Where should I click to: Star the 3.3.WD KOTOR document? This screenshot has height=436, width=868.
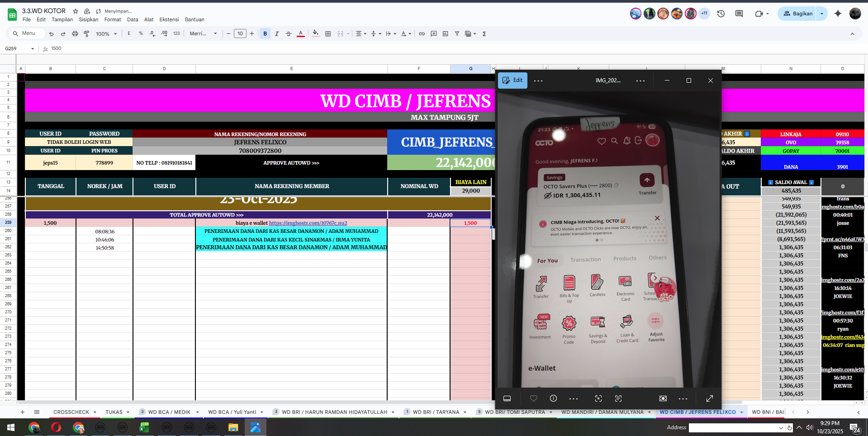tap(76, 11)
